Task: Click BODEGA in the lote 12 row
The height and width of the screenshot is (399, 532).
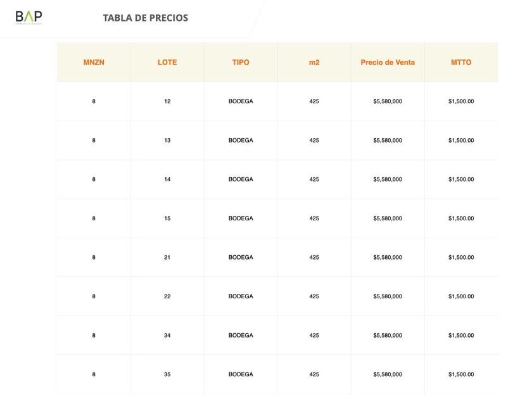Action: [x=241, y=101]
